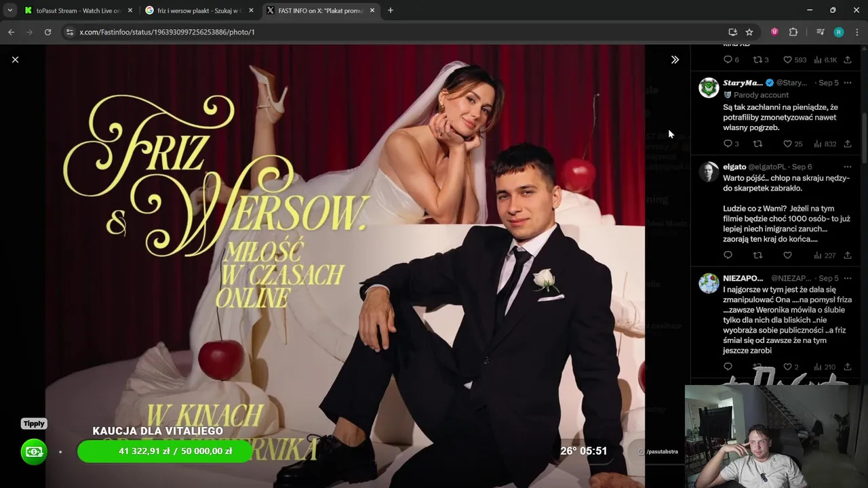Click the Kaucja dla Vitaliego progress bar
Viewport: 868px width, 488px height.
[165, 451]
